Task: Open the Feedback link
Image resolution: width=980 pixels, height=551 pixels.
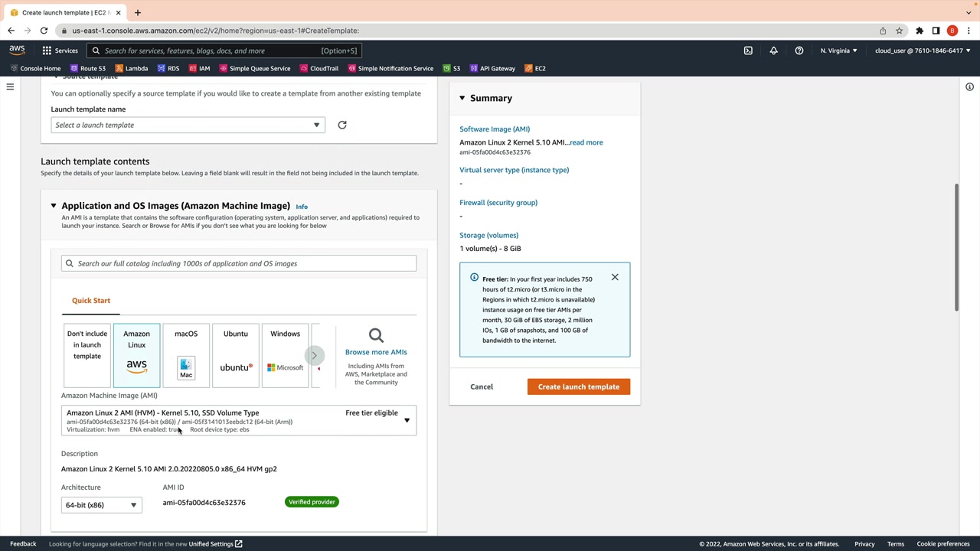Action: 23,544
